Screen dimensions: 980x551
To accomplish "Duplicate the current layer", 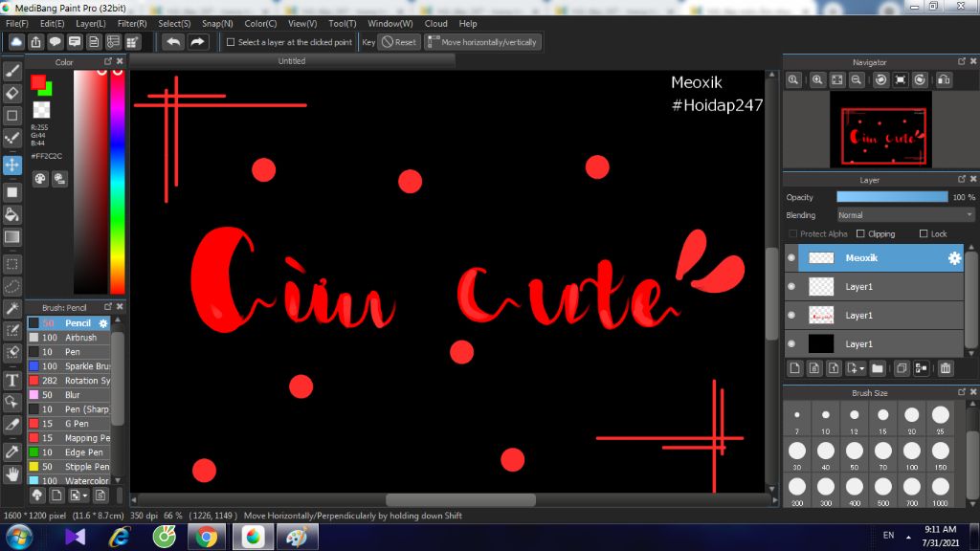I will point(902,368).
